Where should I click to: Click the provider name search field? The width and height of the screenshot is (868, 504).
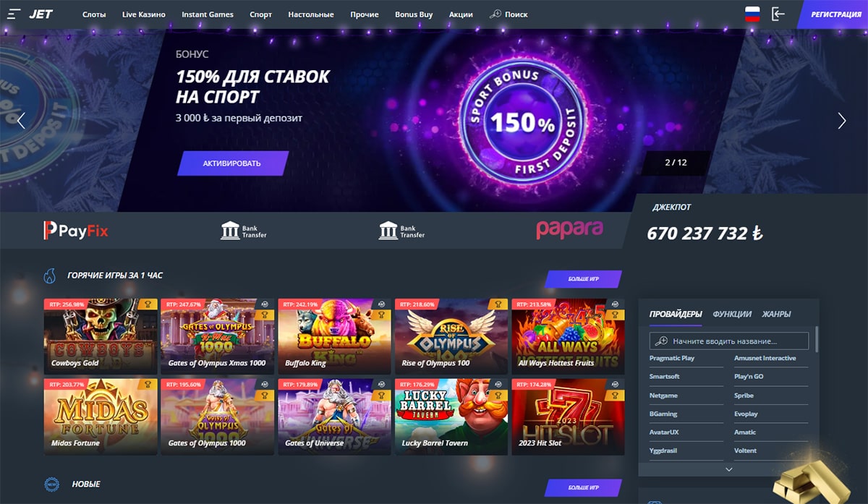(729, 341)
